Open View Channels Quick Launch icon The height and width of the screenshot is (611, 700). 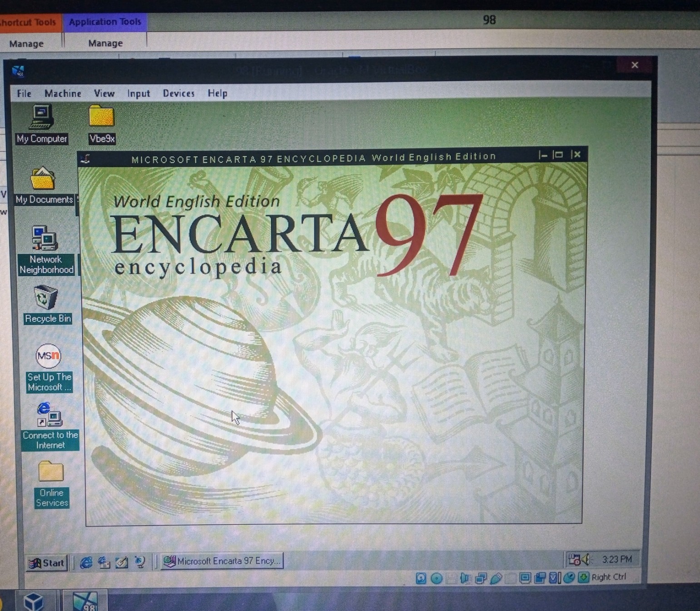click(140, 562)
